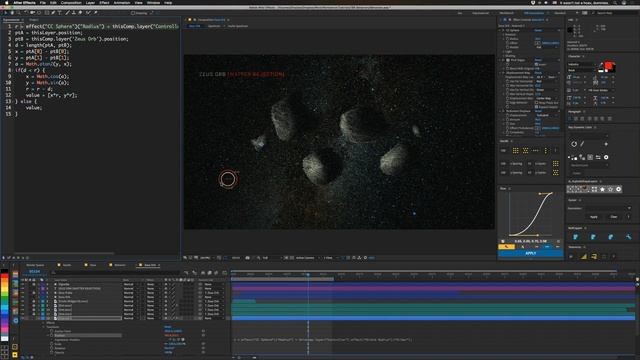The height and width of the screenshot is (360, 640).
Task: Open the Effect menu
Action: [x=104, y=2]
